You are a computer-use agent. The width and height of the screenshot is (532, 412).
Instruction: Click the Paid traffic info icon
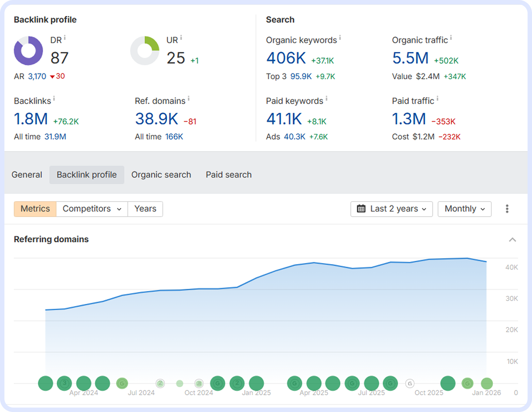pos(437,99)
